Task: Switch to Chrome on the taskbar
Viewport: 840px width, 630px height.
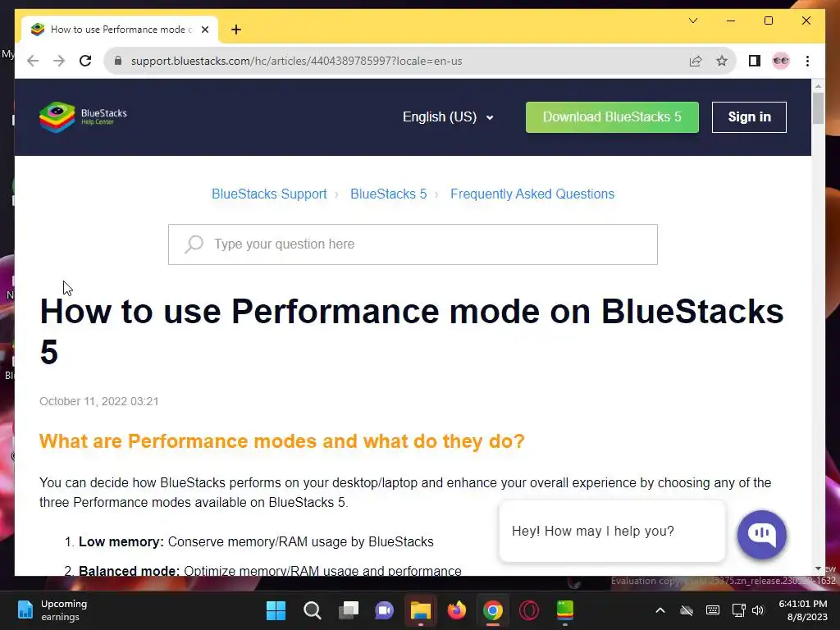Action: point(493,610)
